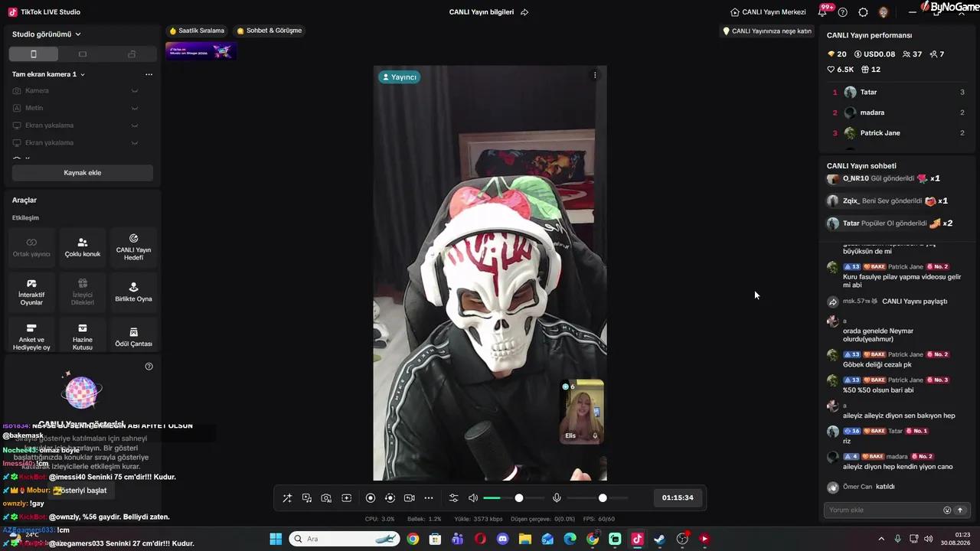
Task: Open Discord from the taskbar
Action: click(x=503, y=539)
